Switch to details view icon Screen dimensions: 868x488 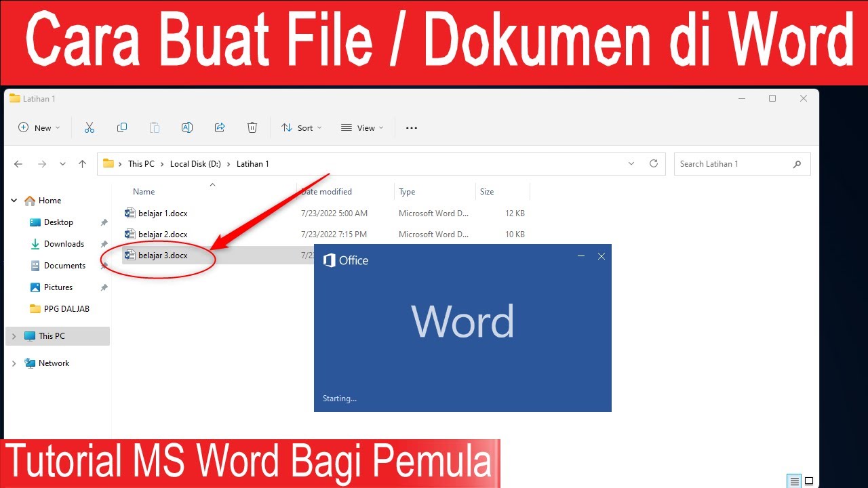tap(794, 481)
